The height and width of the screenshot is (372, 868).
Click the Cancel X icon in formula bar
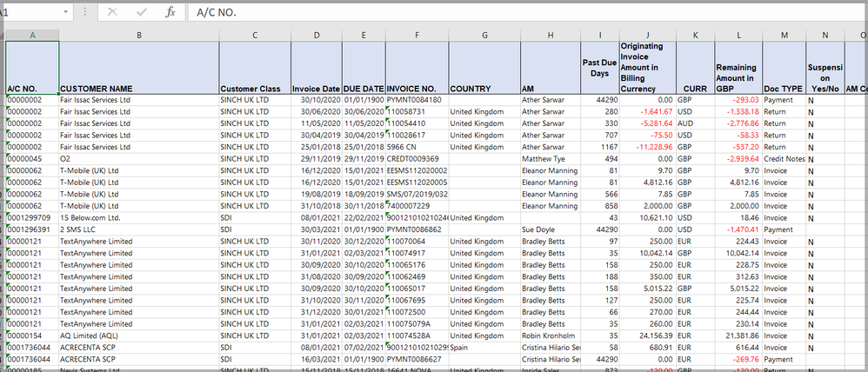click(x=112, y=11)
